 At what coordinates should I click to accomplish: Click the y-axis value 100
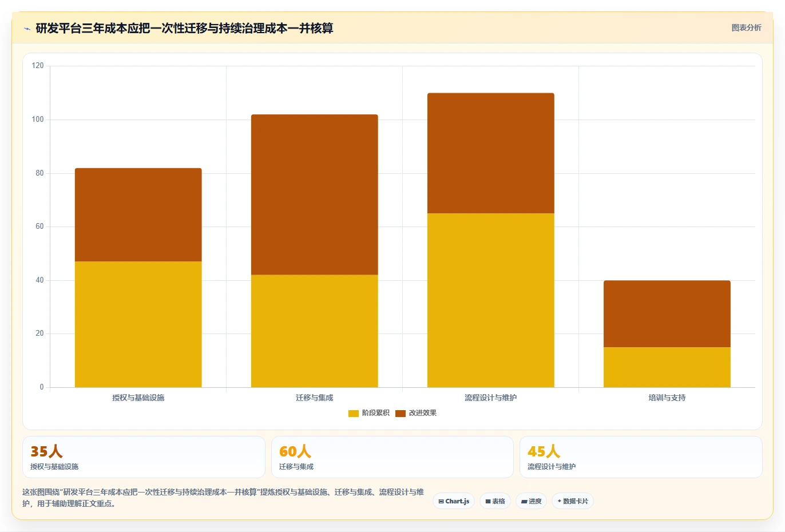tap(38, 120)
